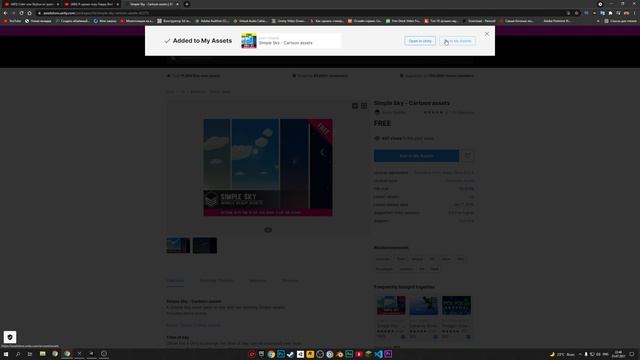Open File Explorer from the taskbar
Viewport: 640px width, 360px height.
[x=42, y=354]
